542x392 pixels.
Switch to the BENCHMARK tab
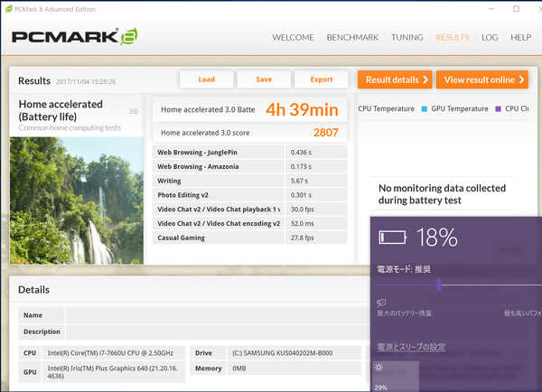click(352, 37)
